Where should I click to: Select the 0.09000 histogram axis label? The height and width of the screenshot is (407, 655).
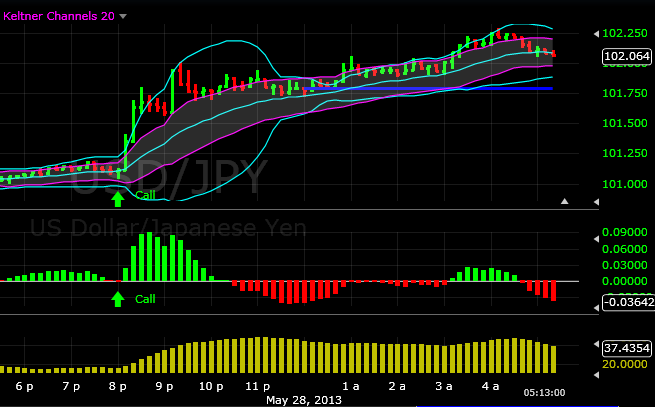pos(625,232)
